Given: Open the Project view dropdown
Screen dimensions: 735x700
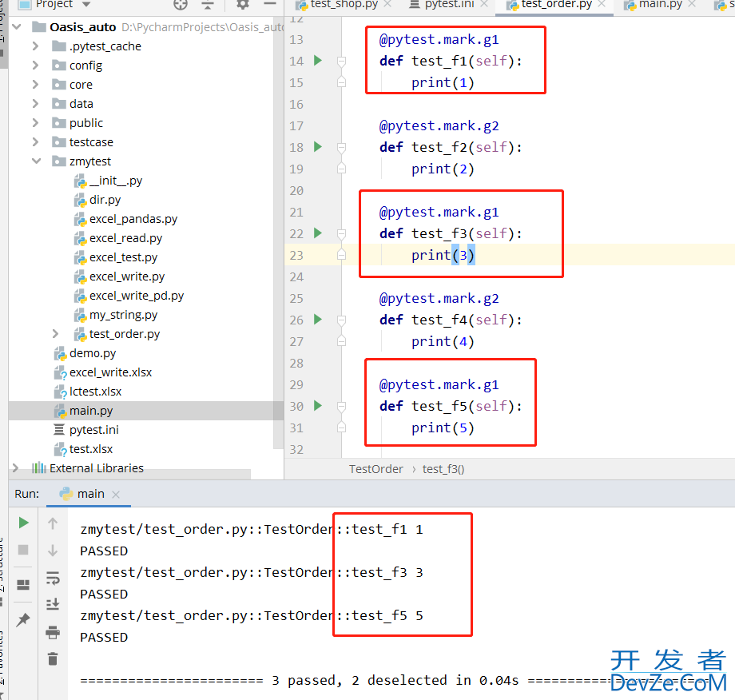Looking at the screenshot, I should pyautogui.click(x=85, y=4).
